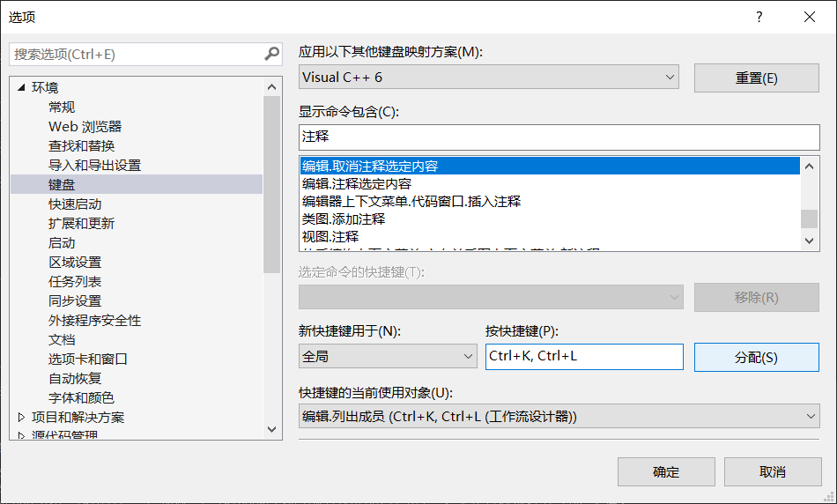
Task: Click the command list down arrow
Action: click(x=809, y=241)
